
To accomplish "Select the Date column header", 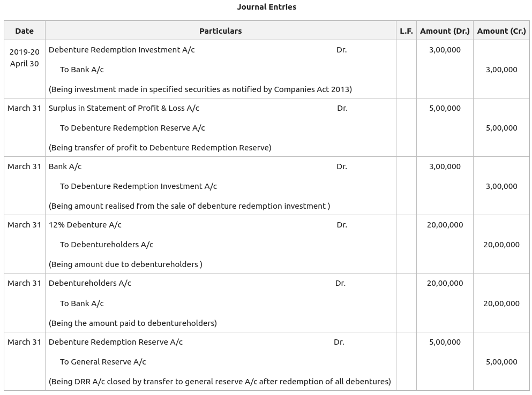I will click(24, 31).
